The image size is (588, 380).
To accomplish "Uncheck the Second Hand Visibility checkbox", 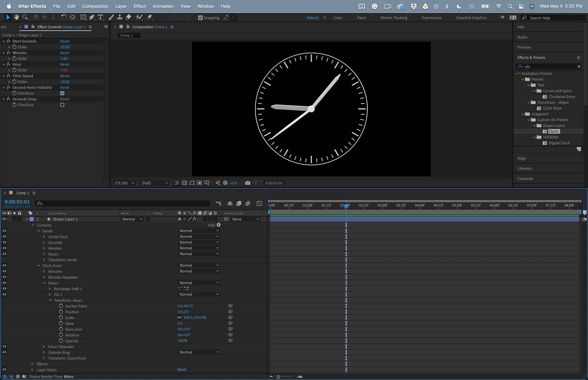I will 62,93.
